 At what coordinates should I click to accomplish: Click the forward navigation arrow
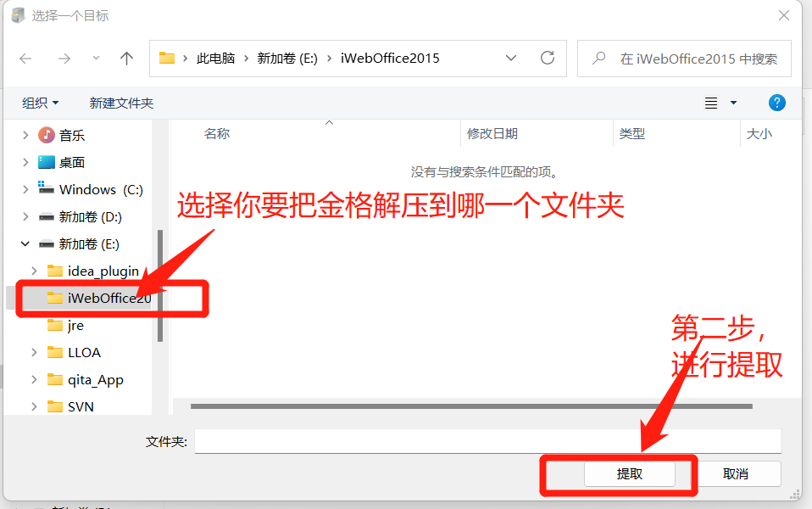point(64,59)
